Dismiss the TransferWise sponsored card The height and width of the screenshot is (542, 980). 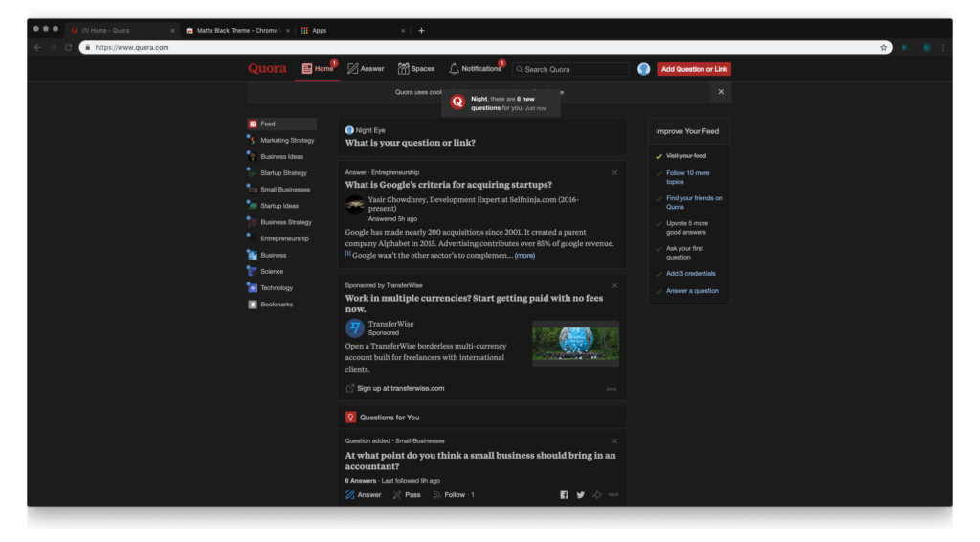(614, 285)
